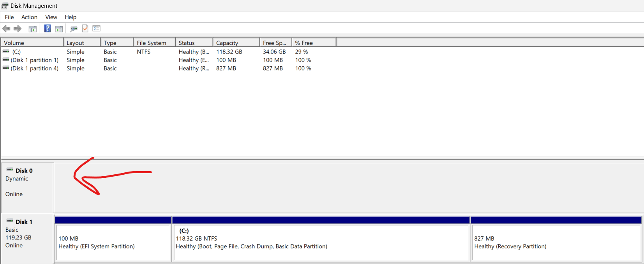This screenshot has height=264, width=644.
Task: Sort by the File System column header
Action: click(x=154, y=43)
